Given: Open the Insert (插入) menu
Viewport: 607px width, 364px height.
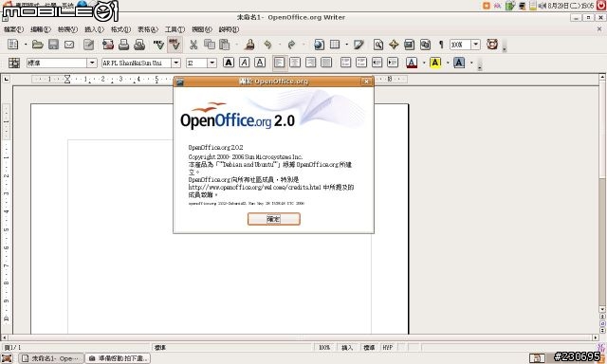Looking at the screenshot, I should coord(94,29).
